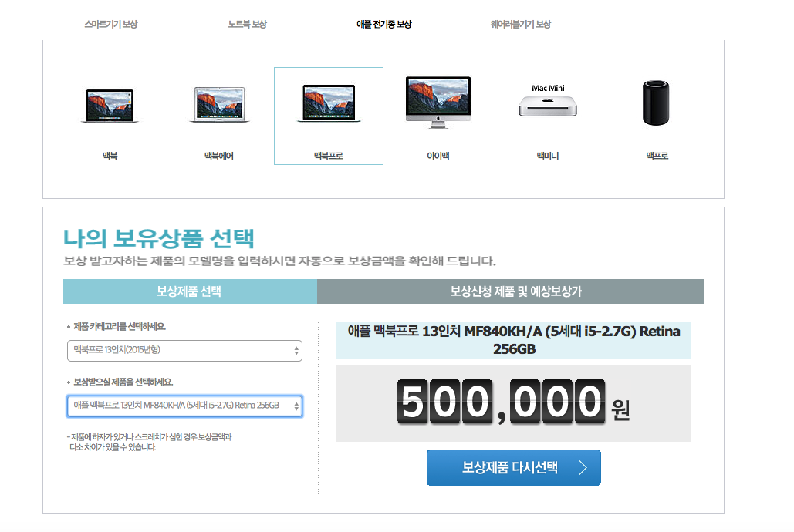This screenshot has height=532, width=794.
Task: Choose the black 맥프로 cylinder image
Action: pos(656,103)
